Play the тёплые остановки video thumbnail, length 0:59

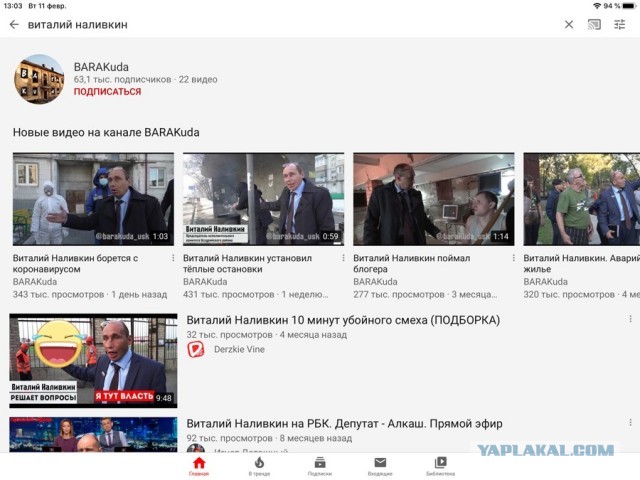coord(263,199)
